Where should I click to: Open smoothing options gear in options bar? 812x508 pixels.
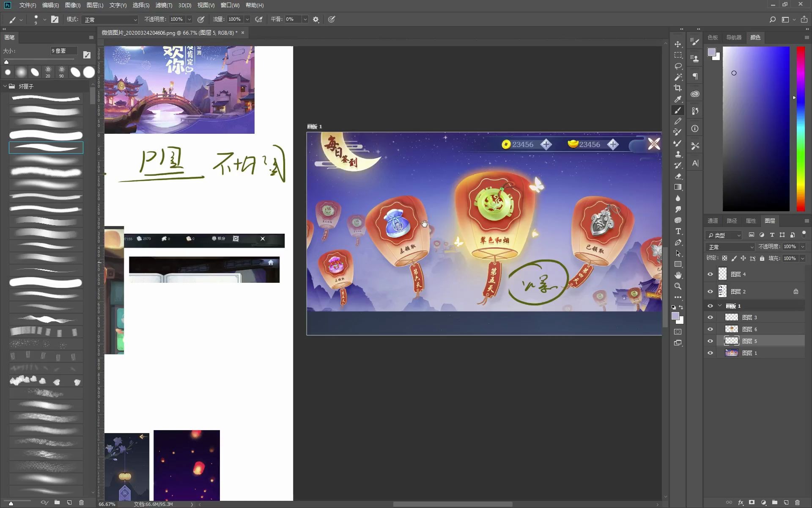[315, 19]
